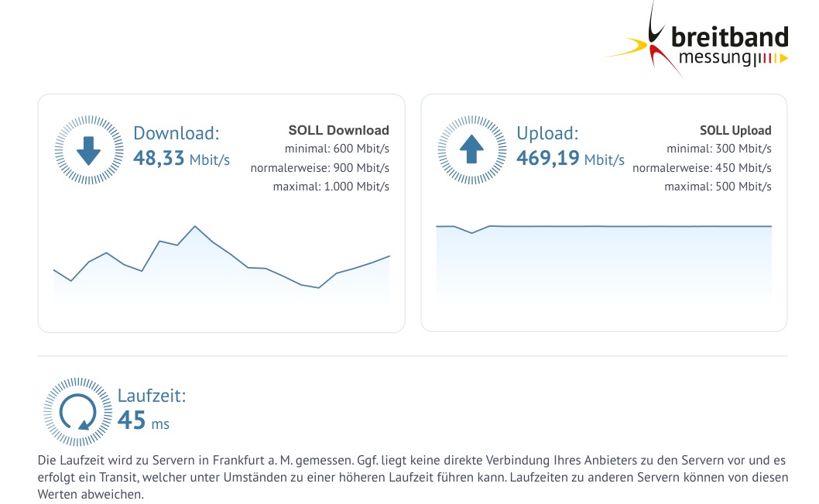
Task: Click the Download label text
Action: [x=176, y=133]
